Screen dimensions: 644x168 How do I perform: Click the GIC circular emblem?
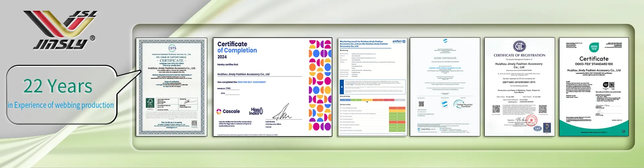[x=519, y=46]
